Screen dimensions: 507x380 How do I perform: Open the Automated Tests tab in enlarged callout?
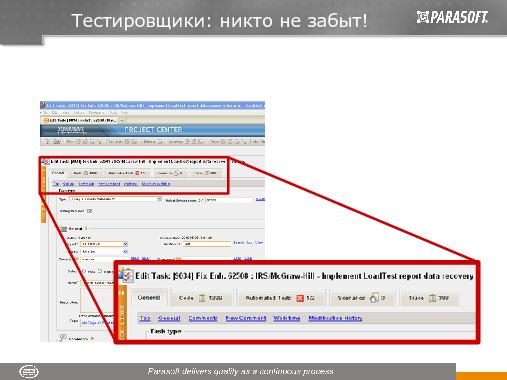(x=281, y=298)
